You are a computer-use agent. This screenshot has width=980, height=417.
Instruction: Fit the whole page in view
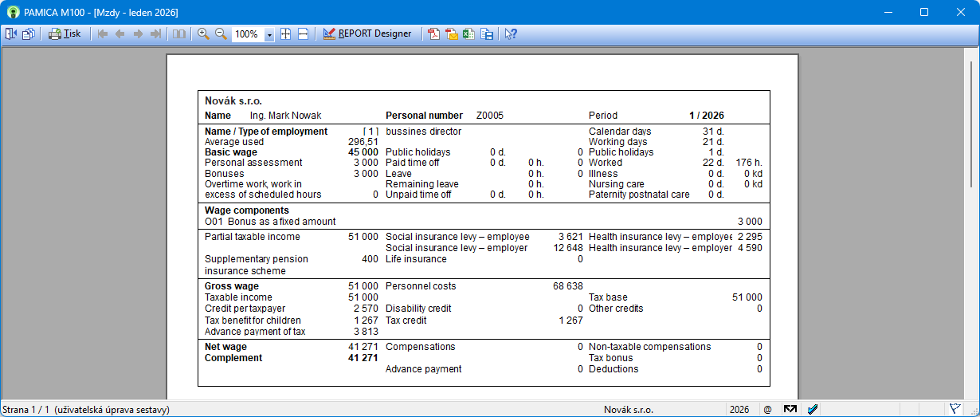[x=285, y=34]
